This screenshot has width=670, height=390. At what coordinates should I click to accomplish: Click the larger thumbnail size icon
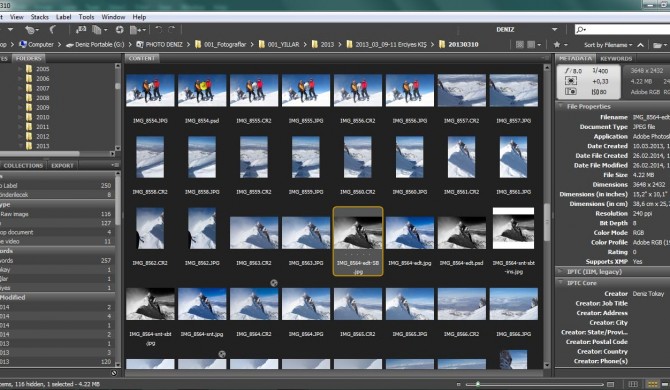[x=611, y=384]
